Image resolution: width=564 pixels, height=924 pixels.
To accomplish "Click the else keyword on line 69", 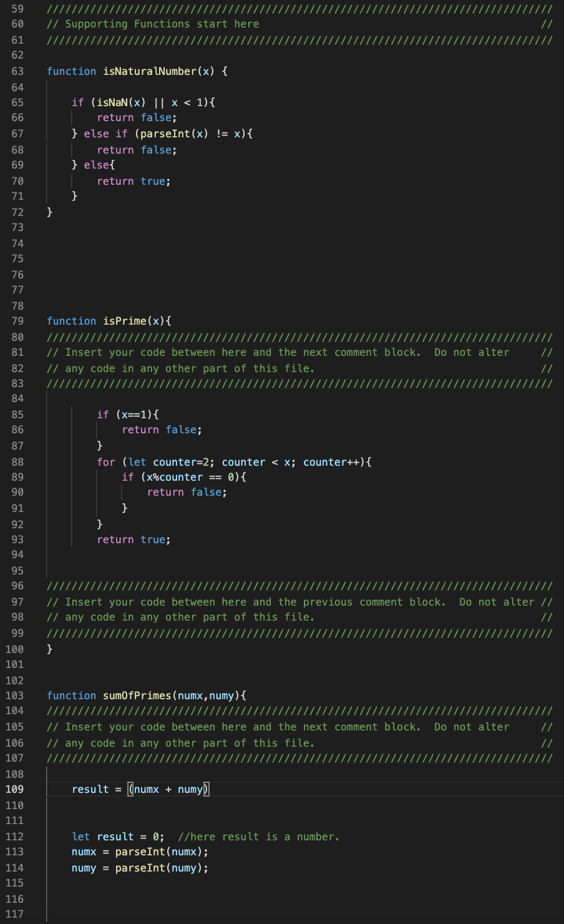I will coord(97,164).
